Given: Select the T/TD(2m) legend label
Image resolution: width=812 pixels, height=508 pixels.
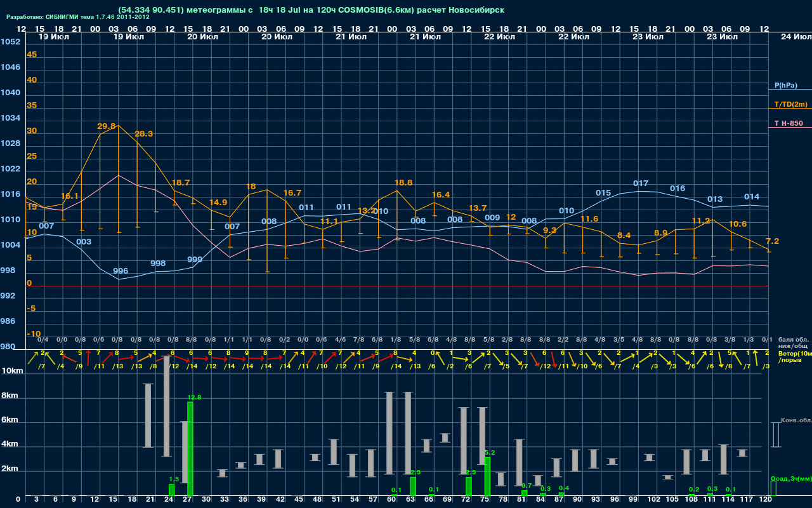Looking at the screenshot, I should 790,104.
